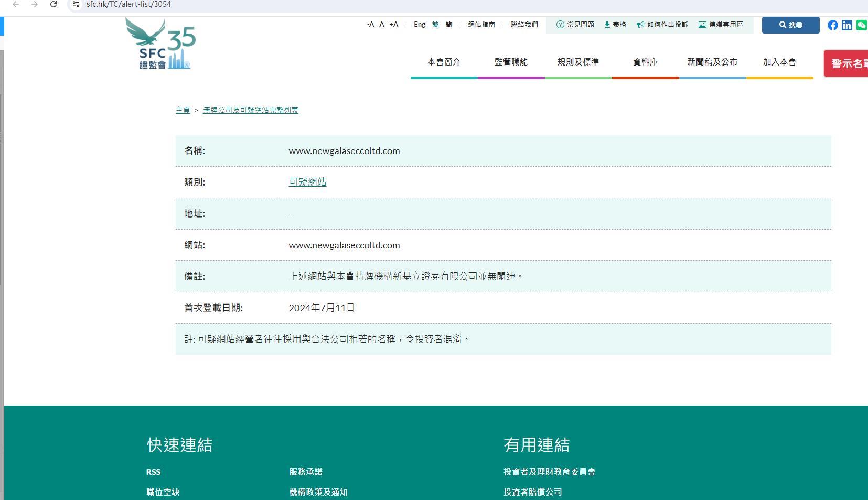Open 網站指南 sitemap link

pos(481,25)
